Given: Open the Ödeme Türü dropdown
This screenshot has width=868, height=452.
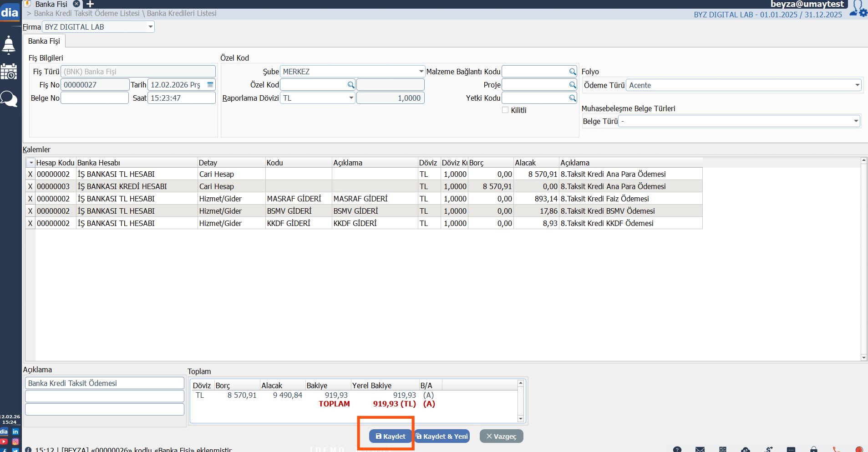Looking at the screenshot, I should [x=857, y=85].
